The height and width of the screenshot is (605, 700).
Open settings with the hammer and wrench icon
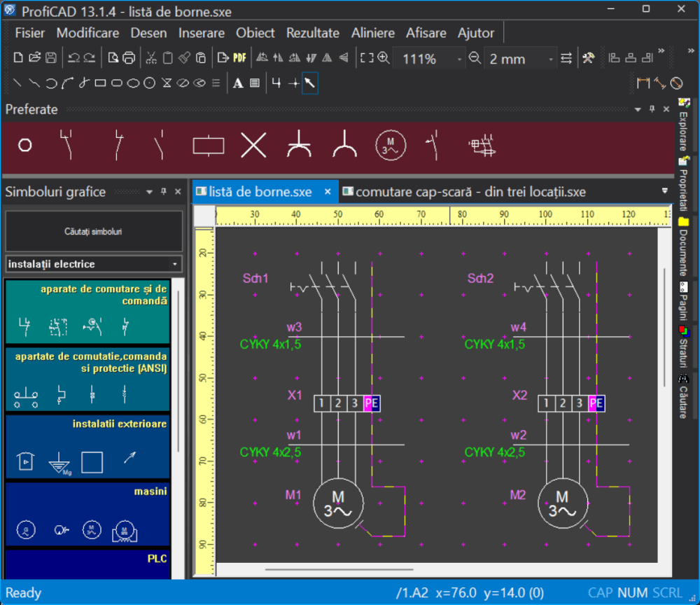[589, 58]
